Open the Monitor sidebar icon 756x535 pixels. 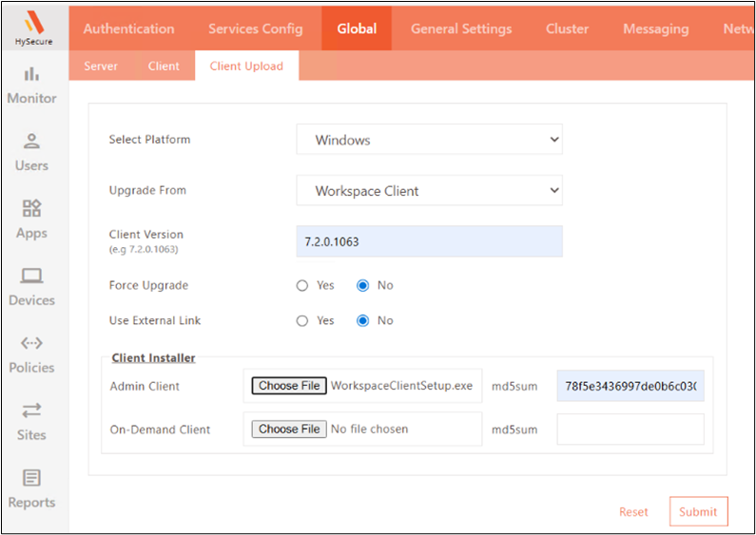(31, 74)
